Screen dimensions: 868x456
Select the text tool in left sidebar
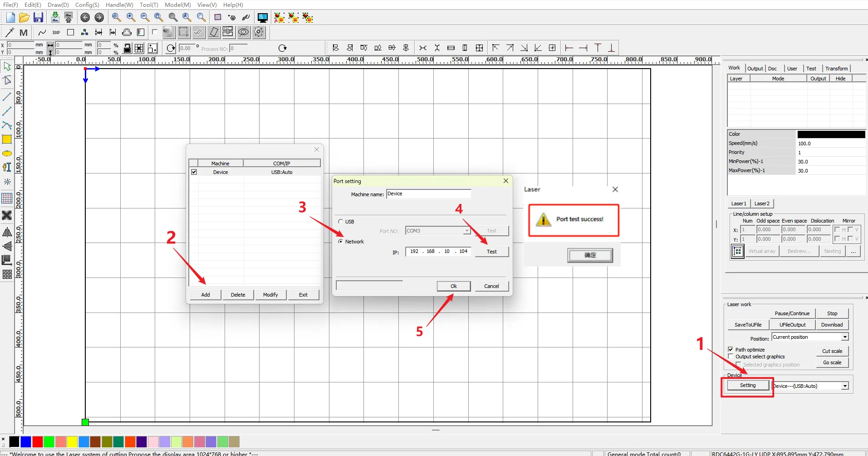click(x=7, y=167)
